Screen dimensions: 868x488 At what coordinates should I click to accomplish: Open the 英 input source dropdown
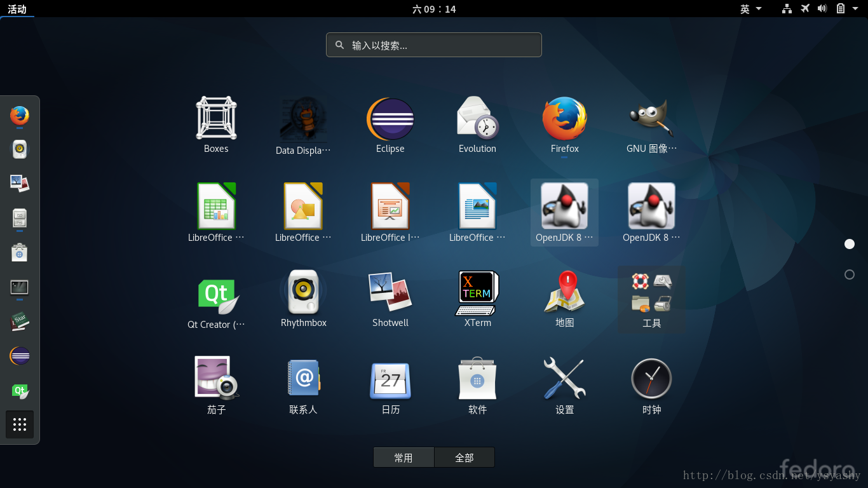(750, 9)
